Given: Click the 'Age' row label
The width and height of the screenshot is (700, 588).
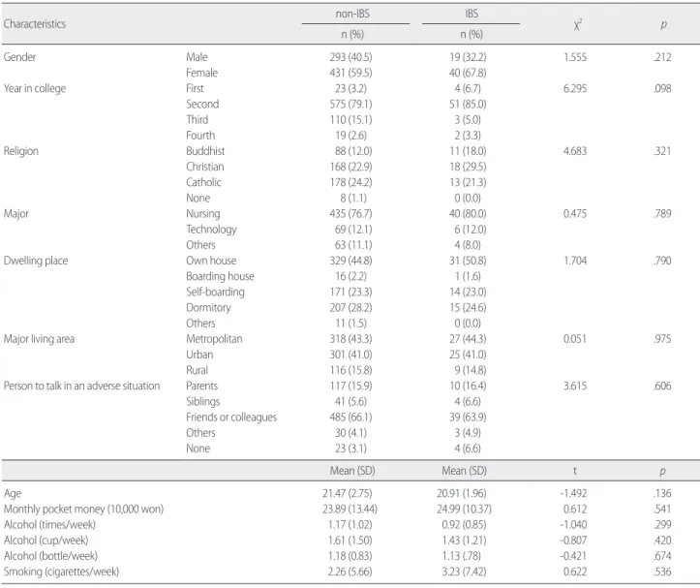Looking at the screenshot, I should point(12,493).
